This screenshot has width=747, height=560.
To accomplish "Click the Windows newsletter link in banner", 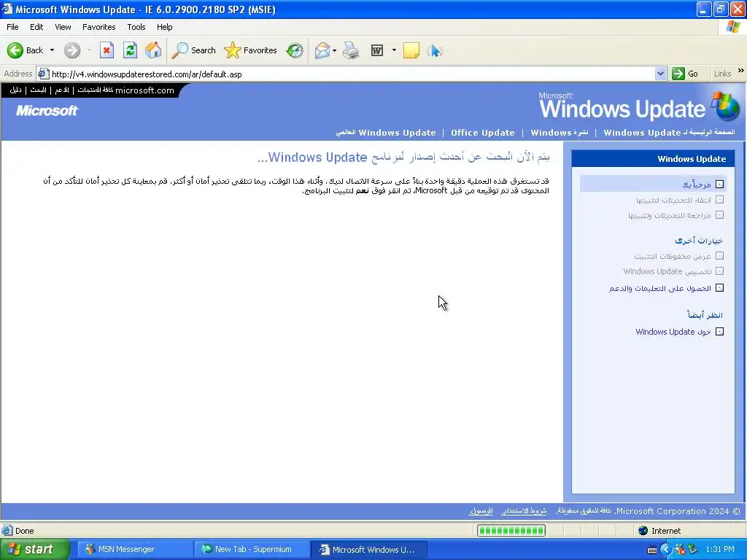I will click(560, 133).
